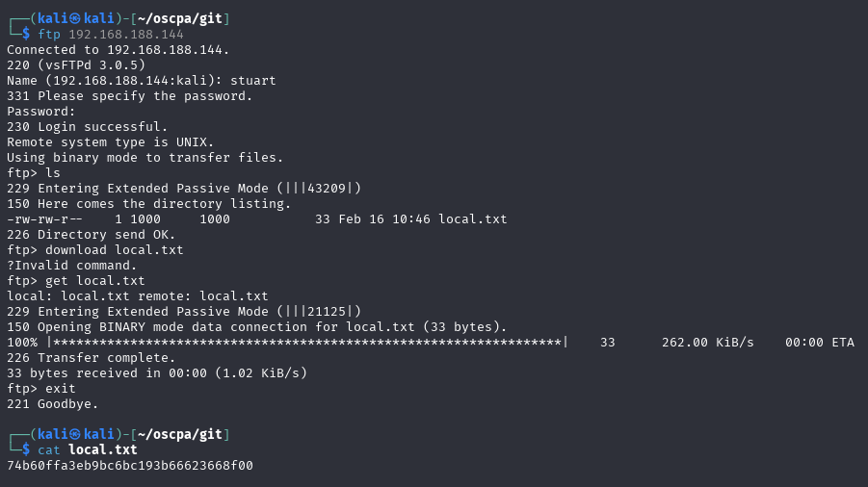The height and width of the screenshot is (487, 868).
Task: Click the IP address 192.168.188.144 in ftp command
Action: [126, 35]
